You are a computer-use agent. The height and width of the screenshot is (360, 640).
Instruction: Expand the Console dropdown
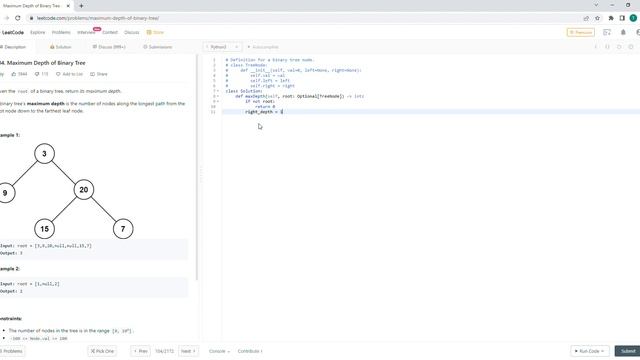(219, 351)
